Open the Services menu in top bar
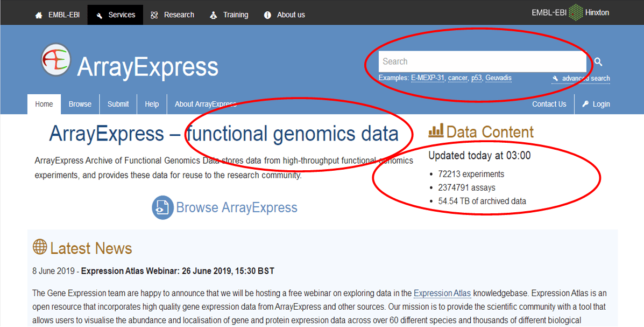 pyautogui.click(x=115, y=15)
